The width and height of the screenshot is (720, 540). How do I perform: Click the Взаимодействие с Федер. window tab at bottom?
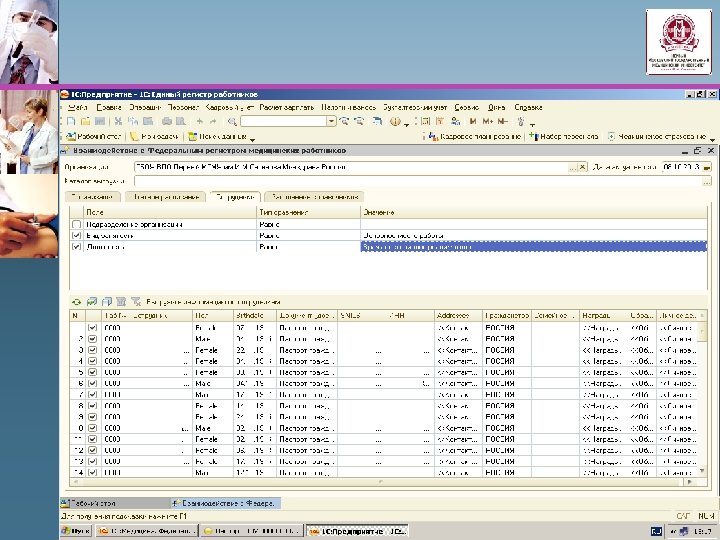tap(225, 503)
